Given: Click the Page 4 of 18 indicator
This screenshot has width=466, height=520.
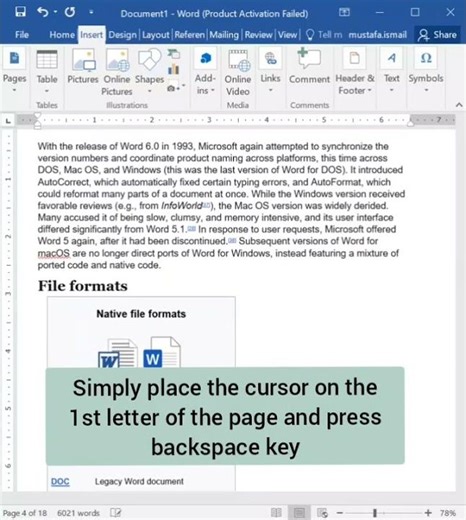Looking at the screenshot, I should [25, 513].
